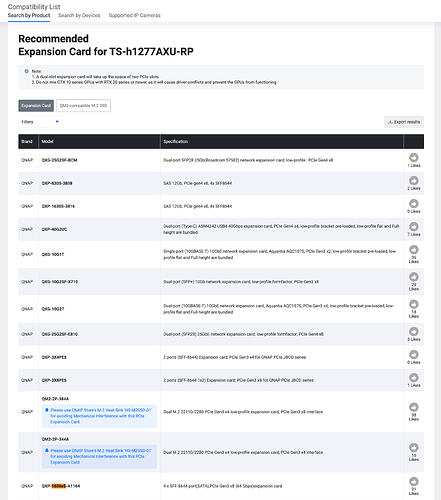This screenshot has height=500, width=441.
Task: Click like icon for QXP-820S-3808
Action: pyautogui.click(x=414, y=180)
